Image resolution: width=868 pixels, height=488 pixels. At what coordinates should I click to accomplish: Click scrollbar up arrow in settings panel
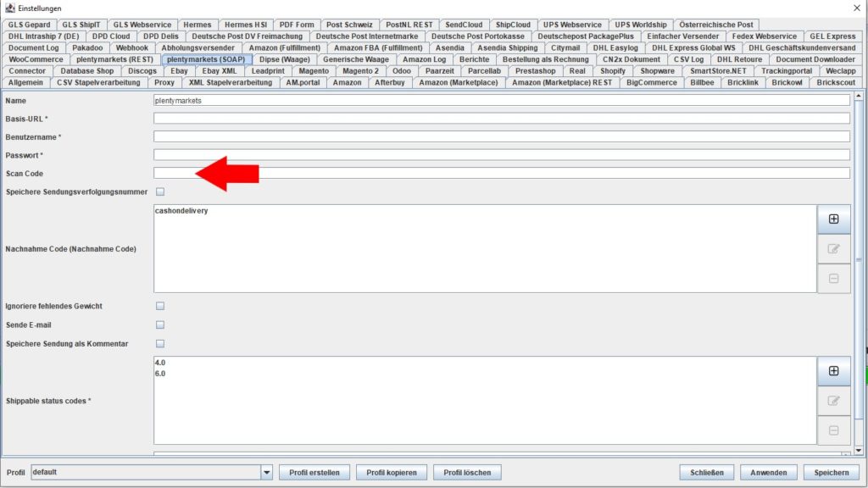point(859,96)
